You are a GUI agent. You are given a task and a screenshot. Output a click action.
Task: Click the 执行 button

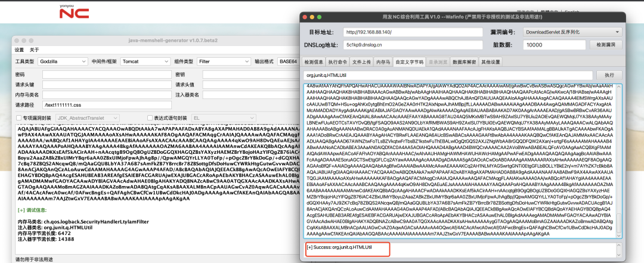pos(609,76)
